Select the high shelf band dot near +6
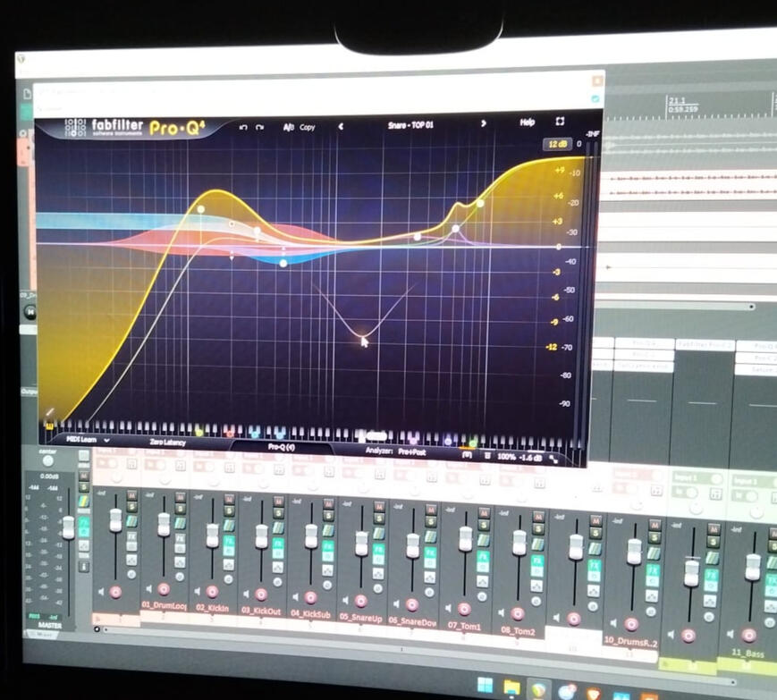This screenshot has height=700, width=777. pyautogui.click(x=480, y=203)
